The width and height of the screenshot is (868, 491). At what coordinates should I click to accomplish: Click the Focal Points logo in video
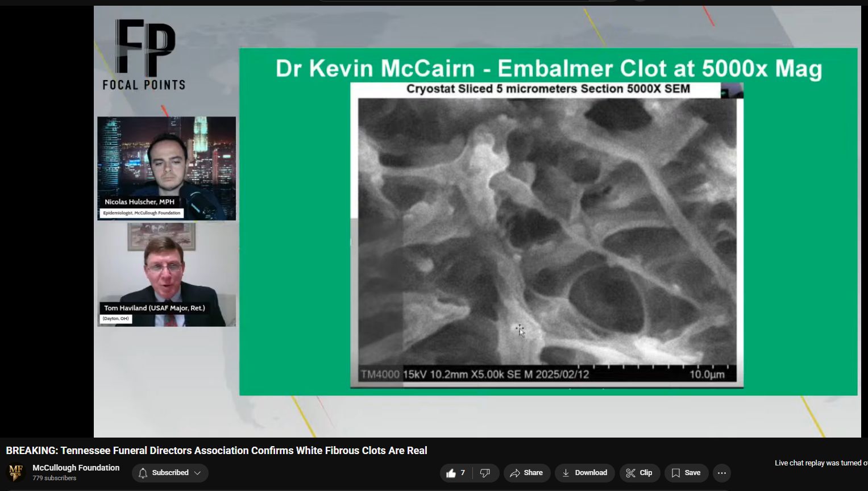pyautogui.click(x=144, y=55)
